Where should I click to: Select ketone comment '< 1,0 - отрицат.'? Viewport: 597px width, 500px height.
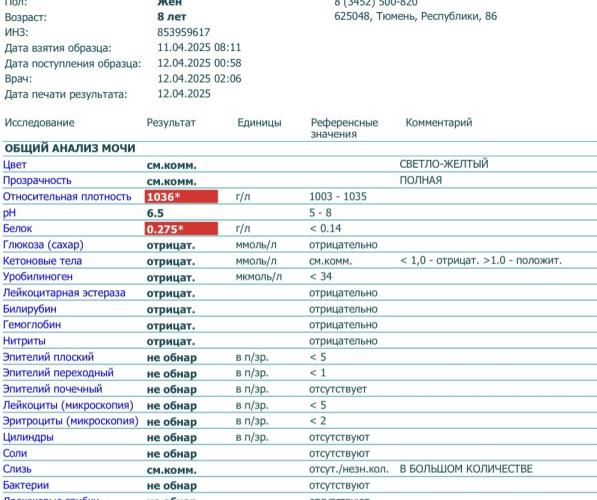(439, 260)
